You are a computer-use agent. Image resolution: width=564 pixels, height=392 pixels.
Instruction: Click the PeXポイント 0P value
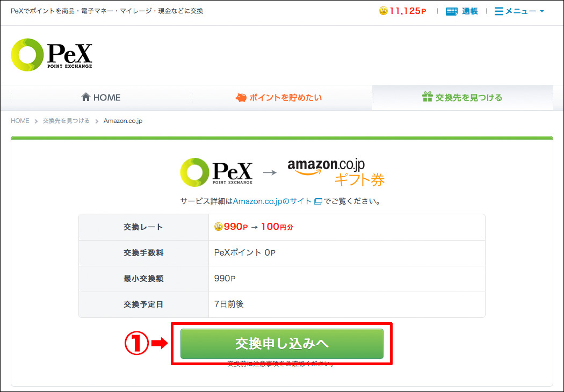coord(244,253)
